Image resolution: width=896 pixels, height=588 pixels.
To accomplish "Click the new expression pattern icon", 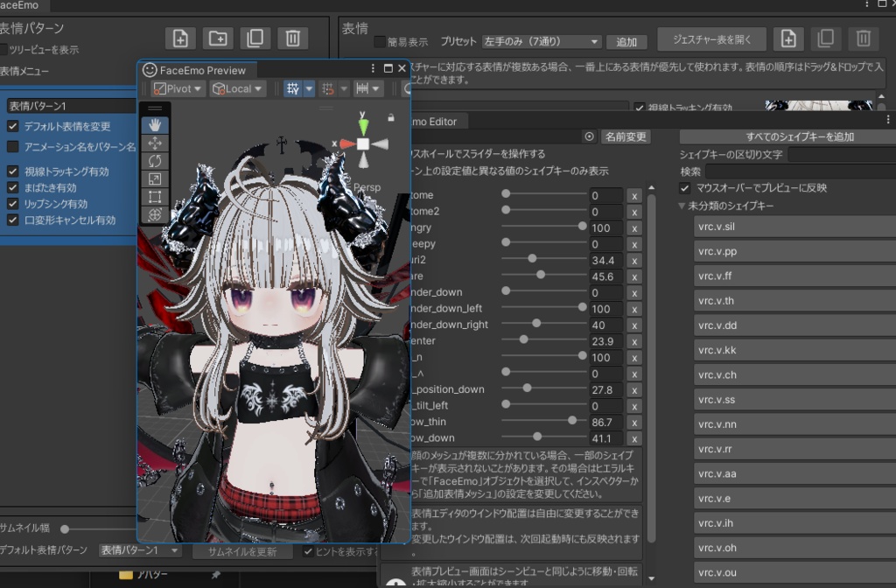I will pos(180,38).
